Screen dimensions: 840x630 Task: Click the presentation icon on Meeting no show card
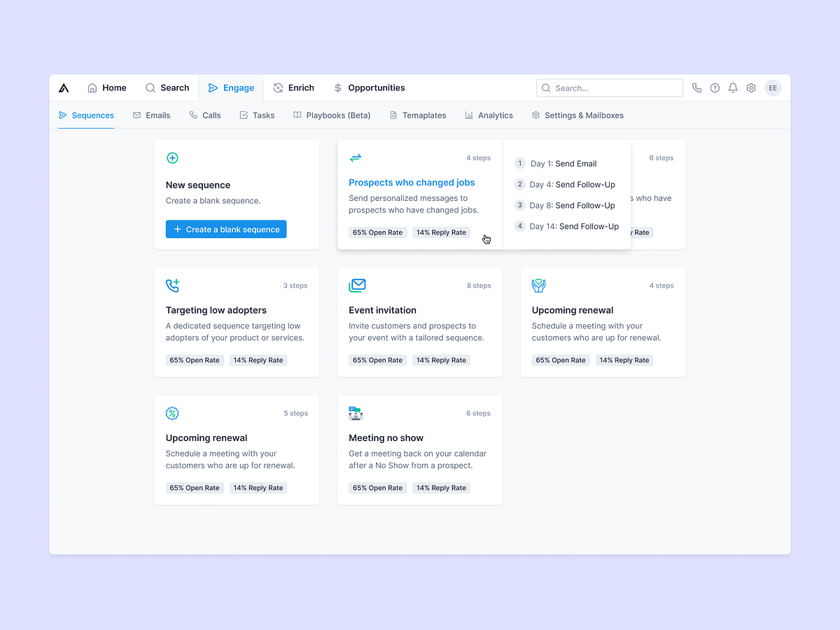[x=356, y=413]
